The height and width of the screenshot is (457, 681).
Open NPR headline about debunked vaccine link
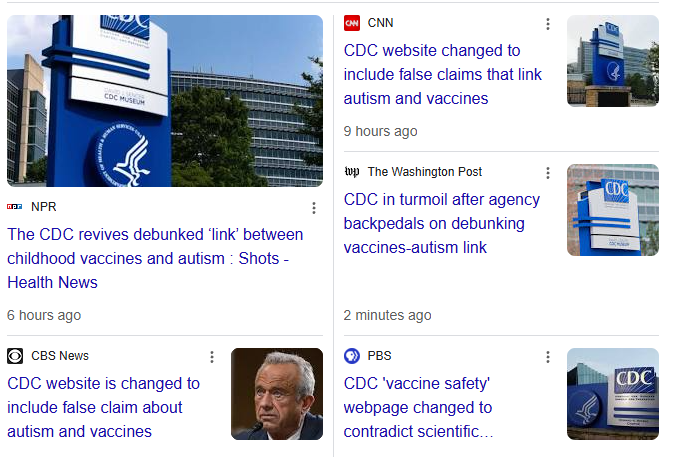pyautogui.click(x=155, y=258)
